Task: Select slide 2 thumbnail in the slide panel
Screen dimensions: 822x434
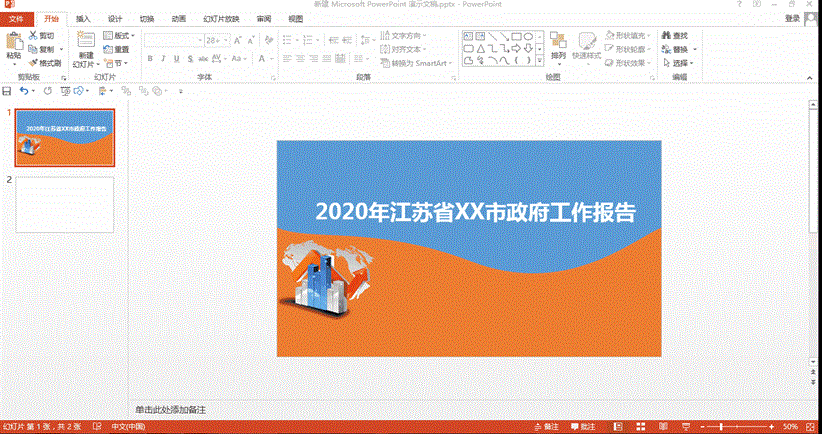Action: [65, 204]
